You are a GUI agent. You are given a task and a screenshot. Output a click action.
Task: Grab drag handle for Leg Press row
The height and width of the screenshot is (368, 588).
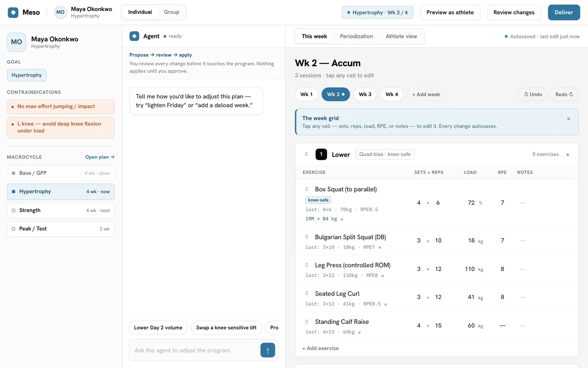[307, 265]
